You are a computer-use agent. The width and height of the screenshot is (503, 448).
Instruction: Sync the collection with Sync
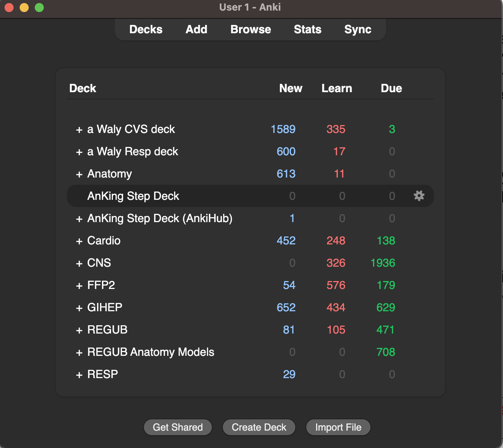(358, 29)
